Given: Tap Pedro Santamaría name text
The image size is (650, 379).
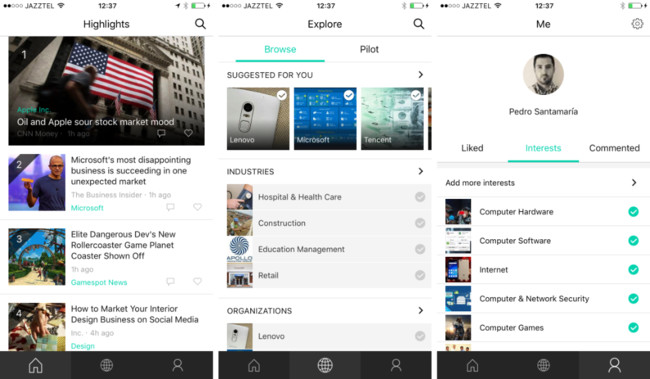Looking at the screenshot, I should point(543,112).
